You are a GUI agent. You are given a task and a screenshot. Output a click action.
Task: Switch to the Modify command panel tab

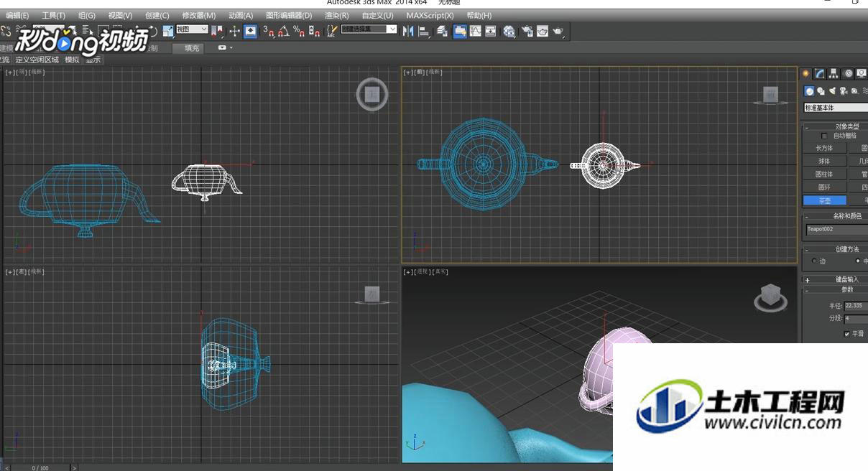pyautogui.click(x=820, y=73)
